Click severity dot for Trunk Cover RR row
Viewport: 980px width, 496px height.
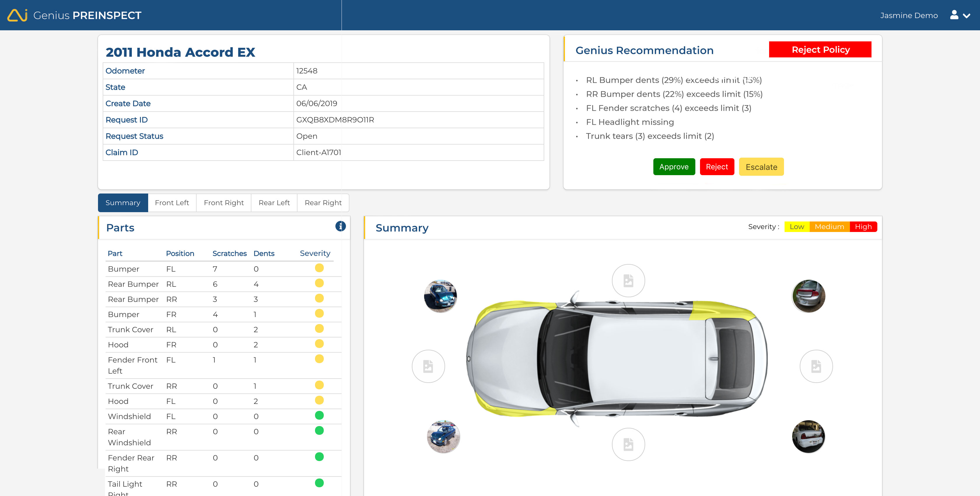(x=319, y=385)
